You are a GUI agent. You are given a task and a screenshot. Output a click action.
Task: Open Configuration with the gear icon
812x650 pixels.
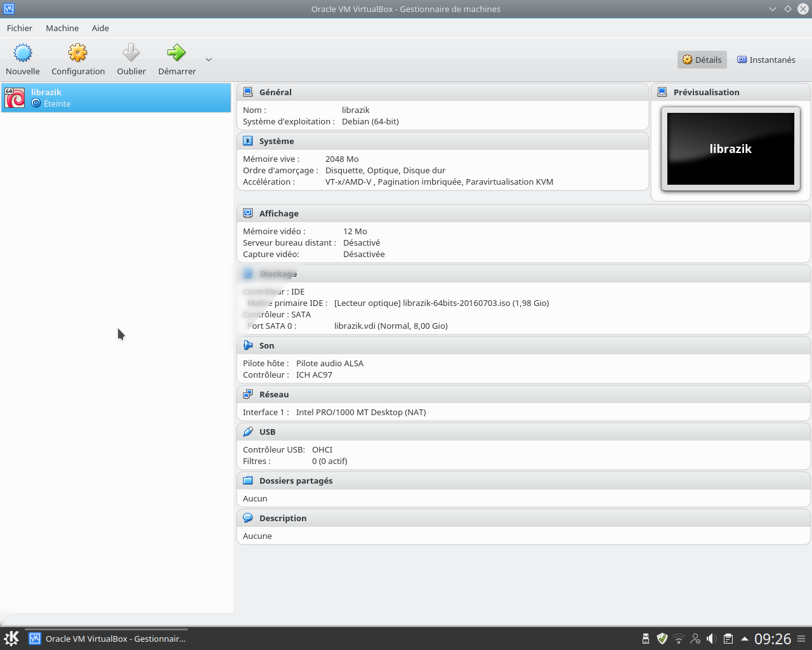click(78, 53)
